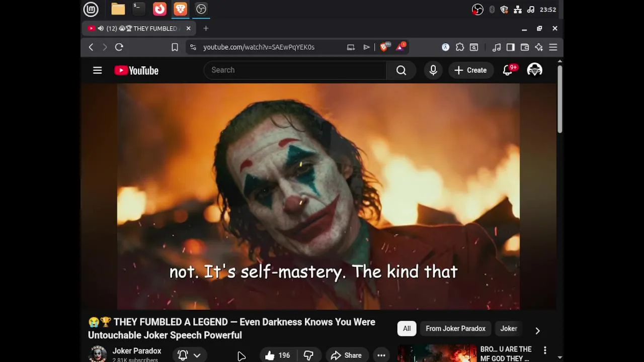Viewport: 644px width, 362px height.
Task: Select the THEY FUMBLED YouTube tab
Action: pyautogui.click(x=139, y=29)
